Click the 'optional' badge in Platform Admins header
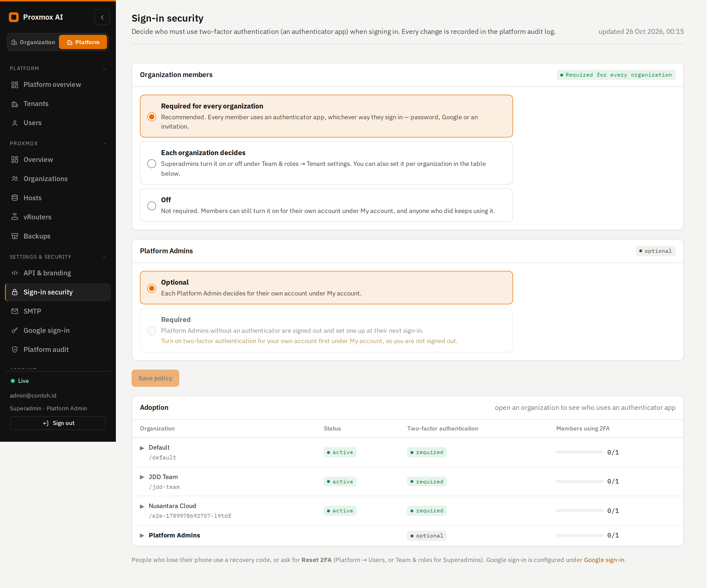Viewport: 707px width, 588px height. [655, 251]
